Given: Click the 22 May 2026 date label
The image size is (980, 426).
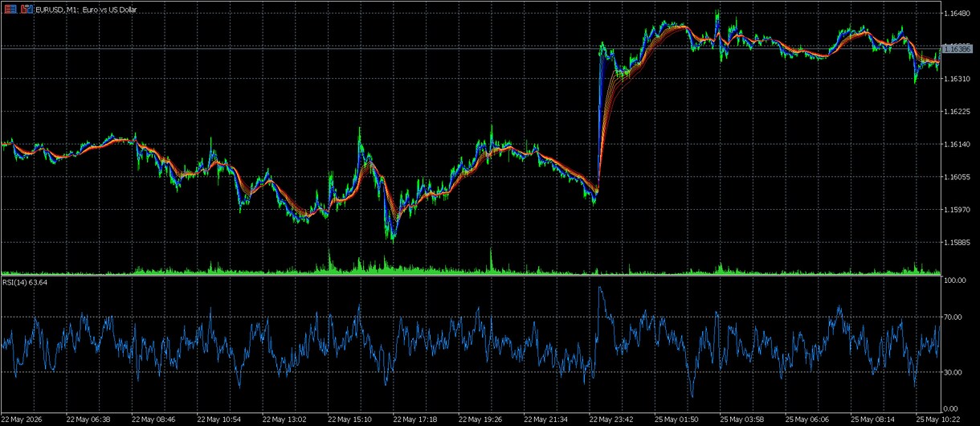Looking at the screenshot, I should click(23, 420).
